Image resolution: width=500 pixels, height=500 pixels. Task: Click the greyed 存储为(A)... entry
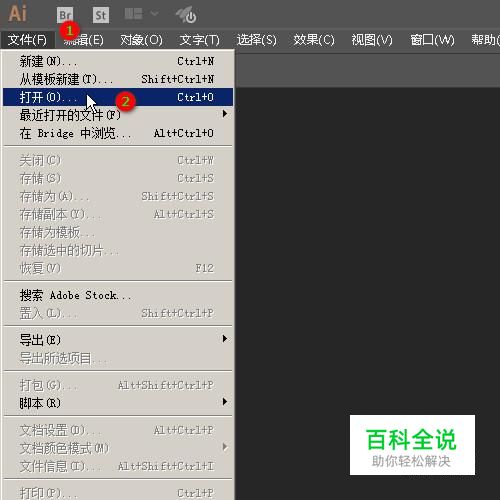point(118,197)
